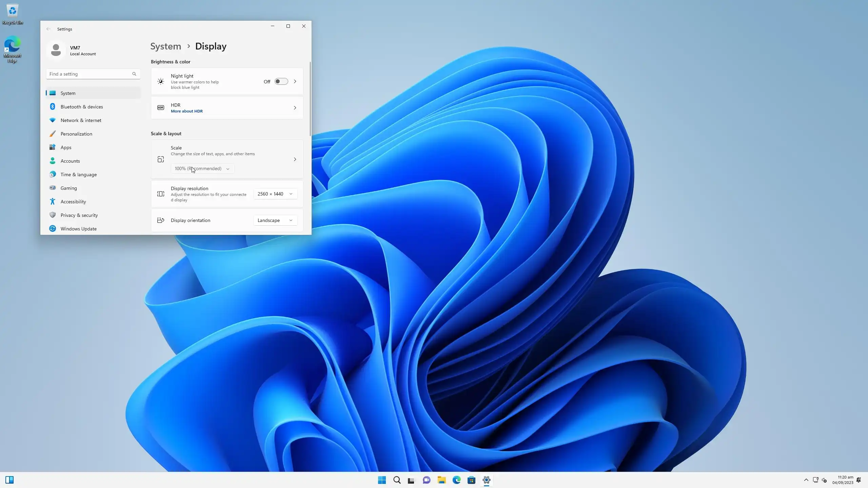Click the Gaming controller icon in sidebar
This screenshot has width=868, height=488.
point(53,188)
